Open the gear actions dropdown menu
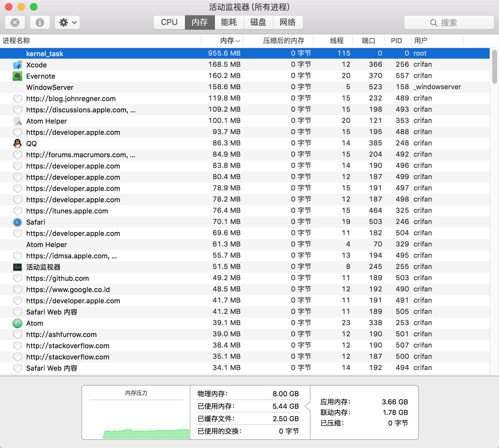The image size is (499, 448). [67, 22]
